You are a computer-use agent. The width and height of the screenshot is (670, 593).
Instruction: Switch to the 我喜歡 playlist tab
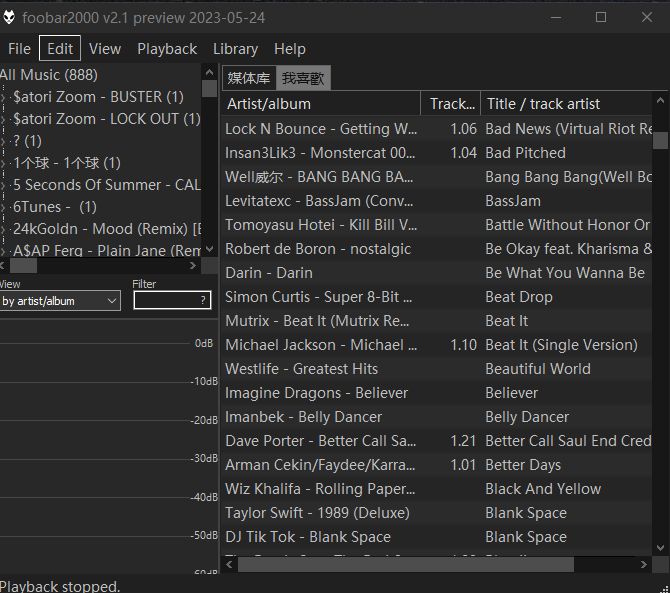point(303,78)
